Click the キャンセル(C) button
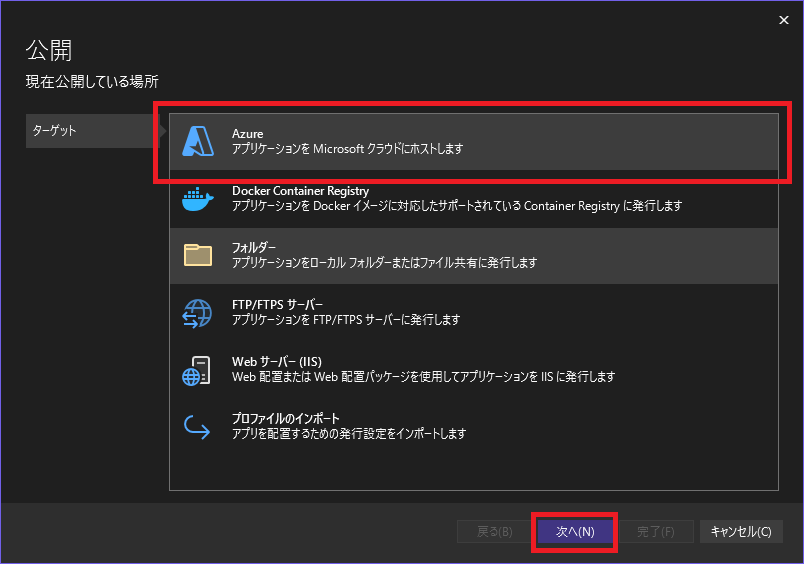Viewport: 804px width, 564px height. point(741,532)
